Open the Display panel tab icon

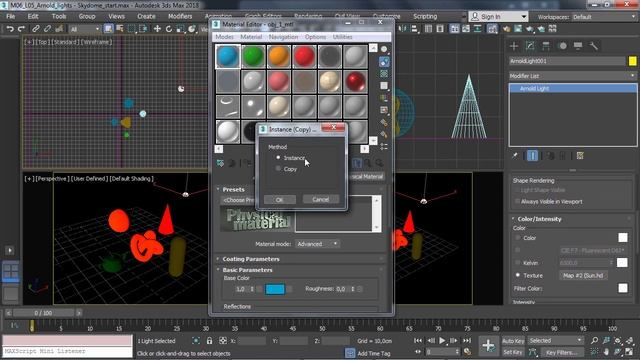578,46
